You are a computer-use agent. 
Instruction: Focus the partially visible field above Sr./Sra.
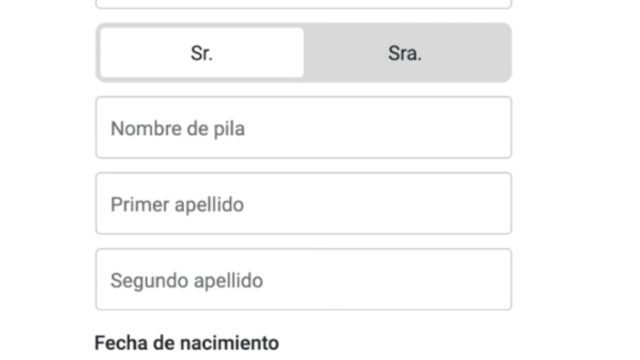pyautogui.click(x=304, y=4)
